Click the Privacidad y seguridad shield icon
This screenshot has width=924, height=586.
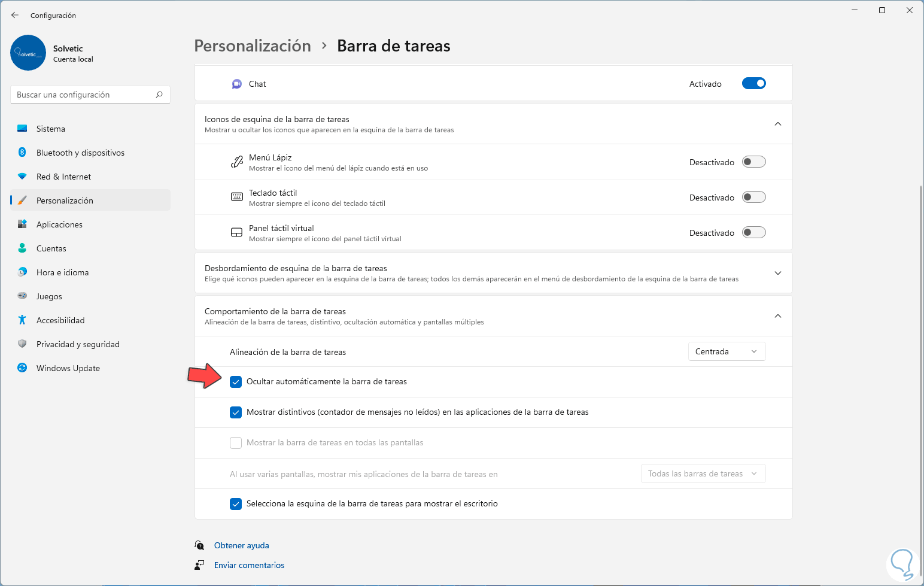point(22,344)
